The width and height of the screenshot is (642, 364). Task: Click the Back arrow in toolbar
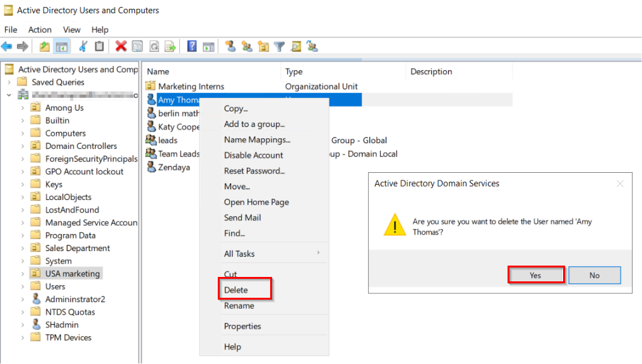click(7, 46)
